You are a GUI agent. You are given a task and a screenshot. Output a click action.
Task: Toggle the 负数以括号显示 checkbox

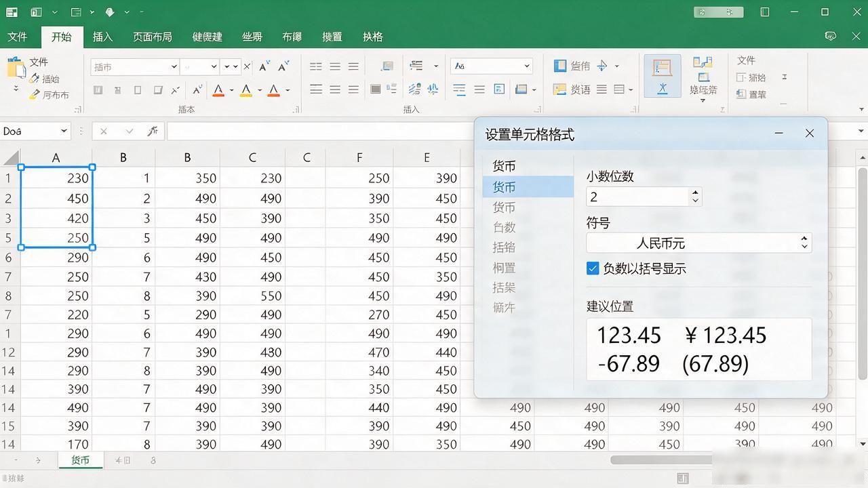point(593,268)
